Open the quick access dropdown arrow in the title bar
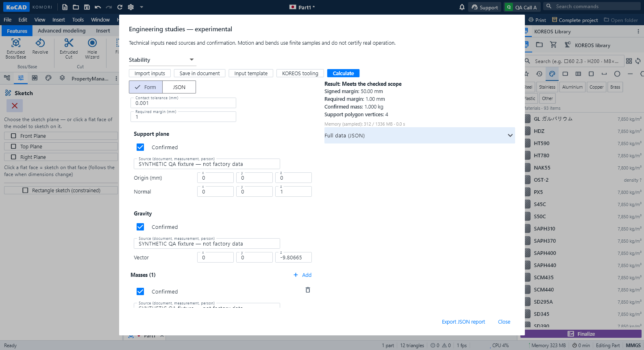644x350 pixels. [x=141, y=7]
